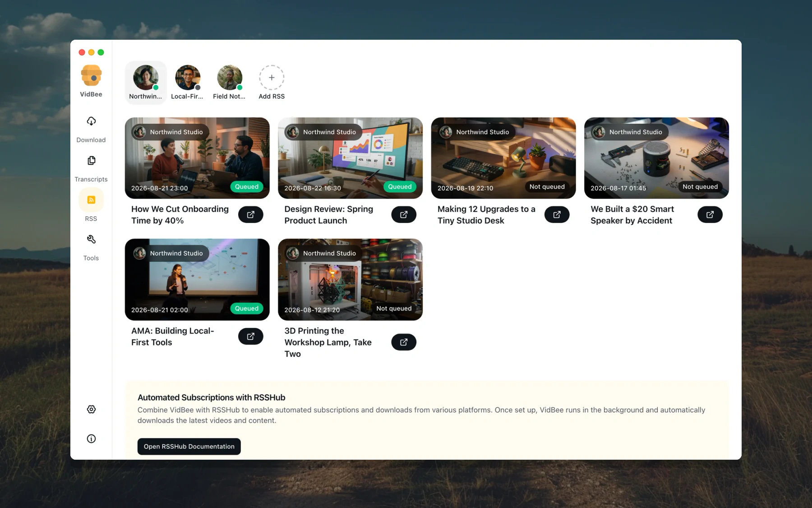Image resolution: width=812 pixels, height=508 pixels.
Task: Click the VidBee bee logo icon
Action: [x=91, y=75]
